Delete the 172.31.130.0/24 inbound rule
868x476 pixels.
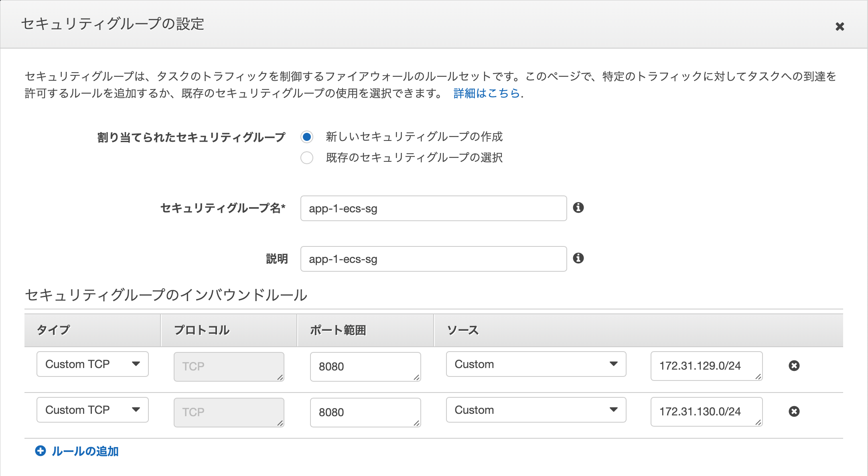795,411
